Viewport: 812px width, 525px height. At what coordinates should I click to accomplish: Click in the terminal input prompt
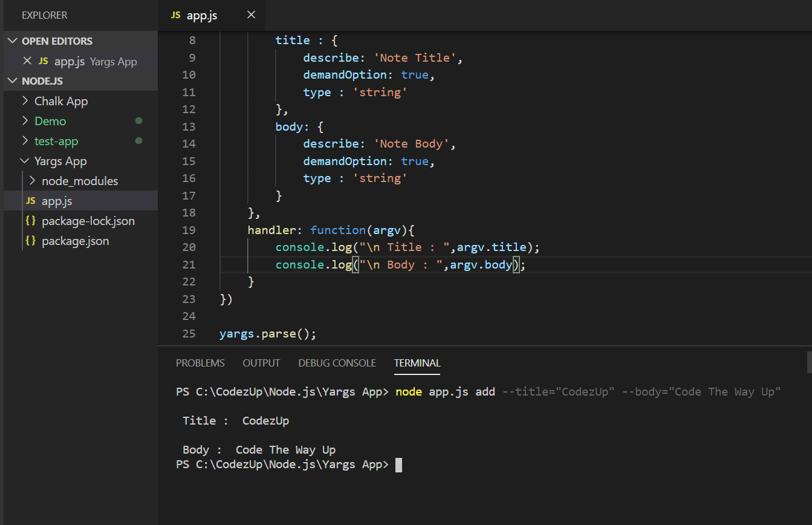[x=423, y=465]
